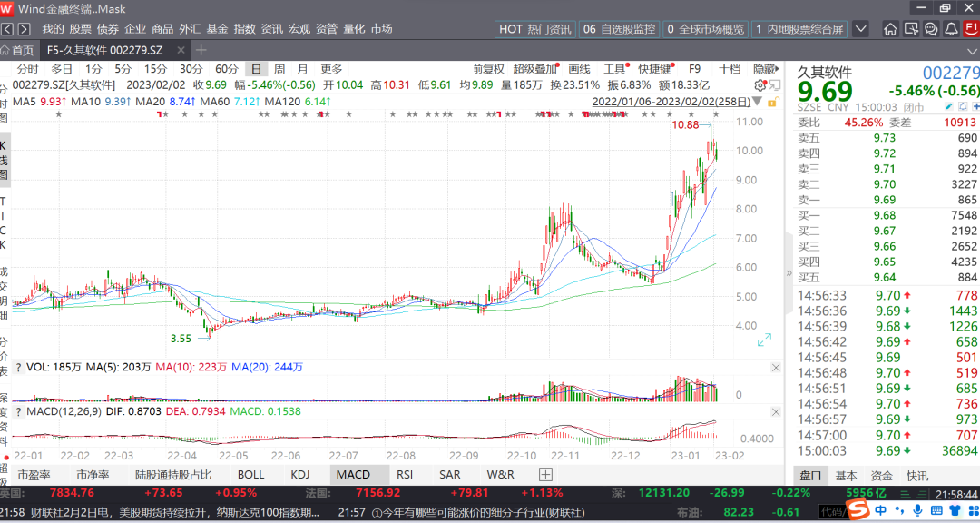Open 1 内地股票综合屏 shortcut
Viewport: 980px width, 523px height.
point(799,29)
